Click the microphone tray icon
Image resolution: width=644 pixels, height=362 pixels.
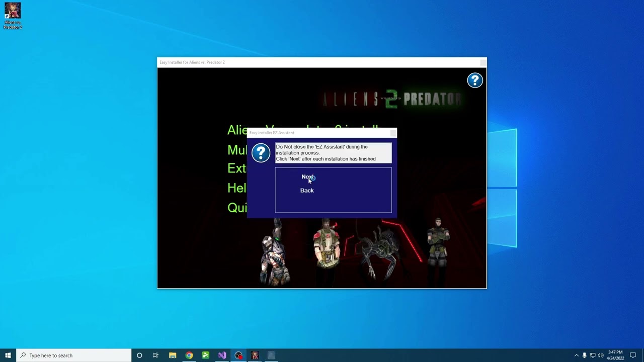pos(584,355)
